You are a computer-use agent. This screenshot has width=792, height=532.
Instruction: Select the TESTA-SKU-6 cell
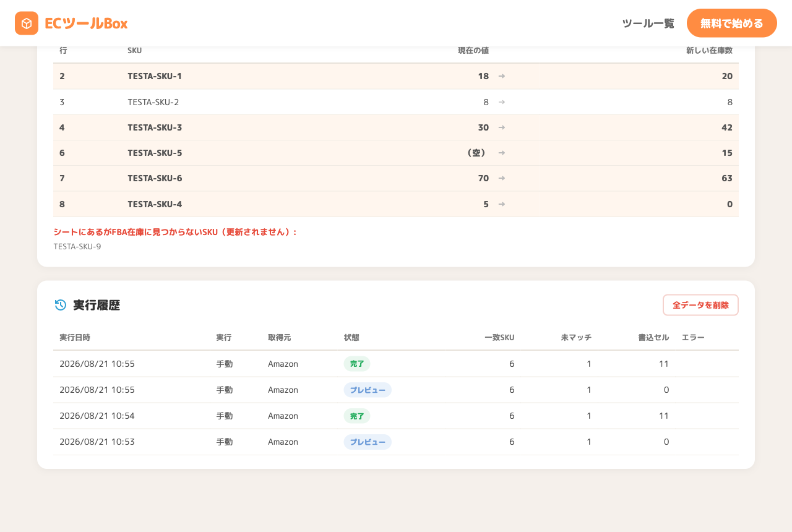pos(155,178)
